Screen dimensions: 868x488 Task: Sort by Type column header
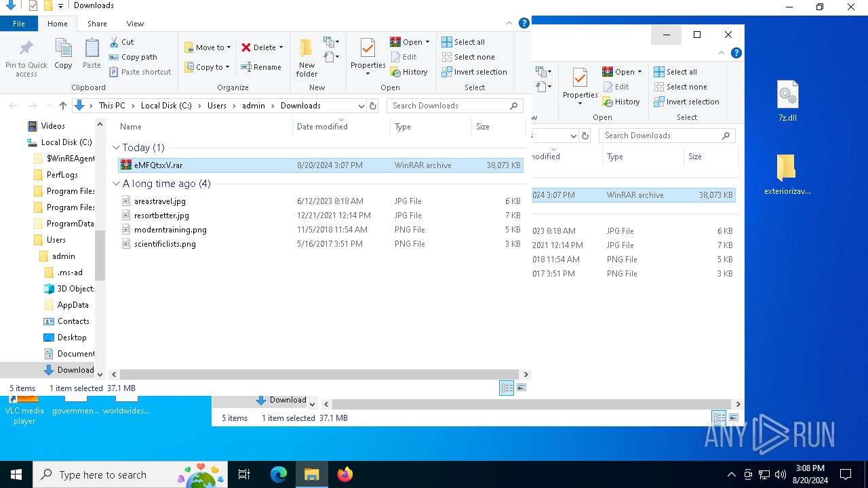tap(431, 127)
